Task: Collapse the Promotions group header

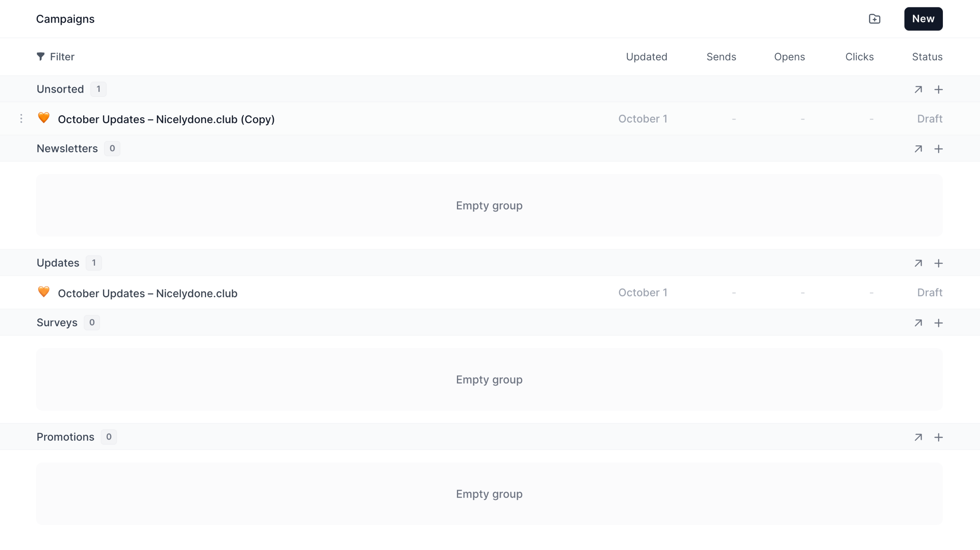Action: pyautogui.click(x=65, y=437)
